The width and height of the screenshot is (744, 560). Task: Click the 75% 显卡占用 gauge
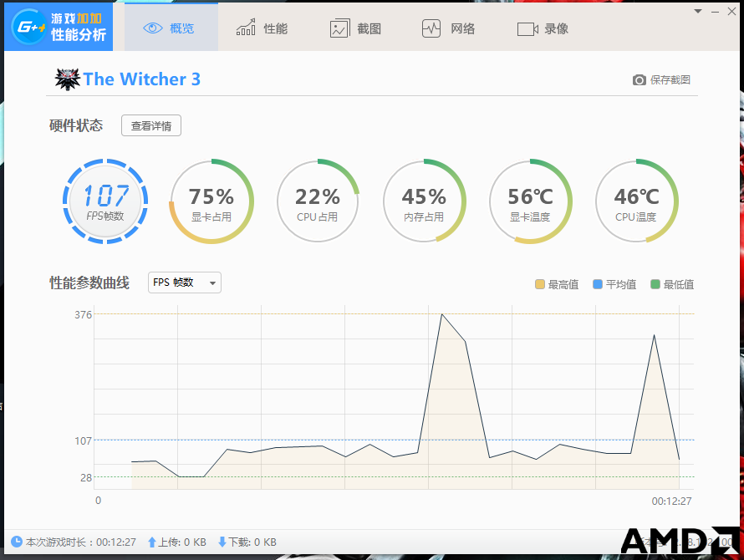coord(211,201)
